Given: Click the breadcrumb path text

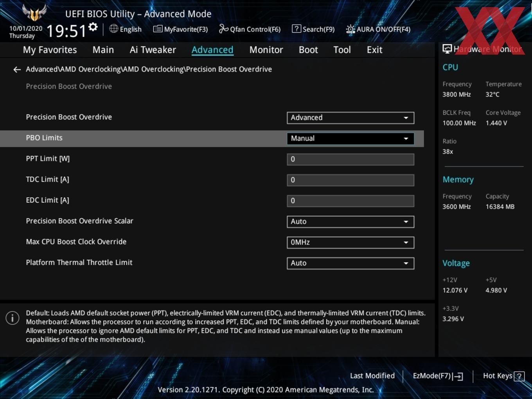Looking at the screenshot, I should pos(149,69).
